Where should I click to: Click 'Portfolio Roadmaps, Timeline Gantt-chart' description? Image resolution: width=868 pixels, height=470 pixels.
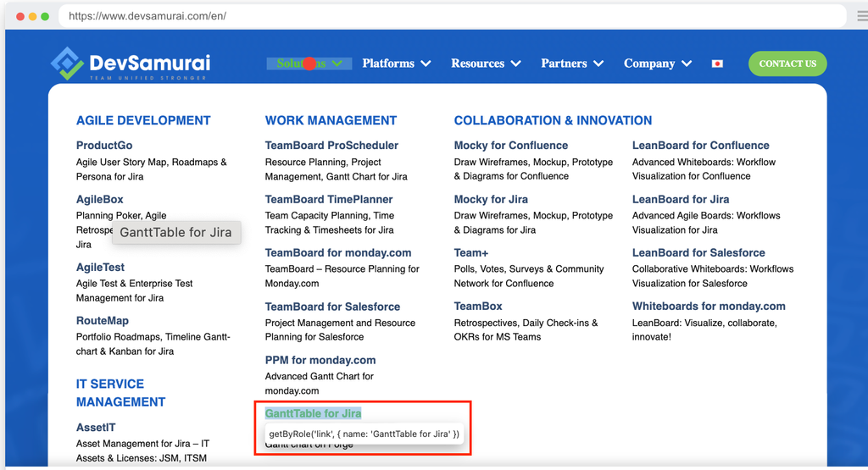(x=153, y=344)
